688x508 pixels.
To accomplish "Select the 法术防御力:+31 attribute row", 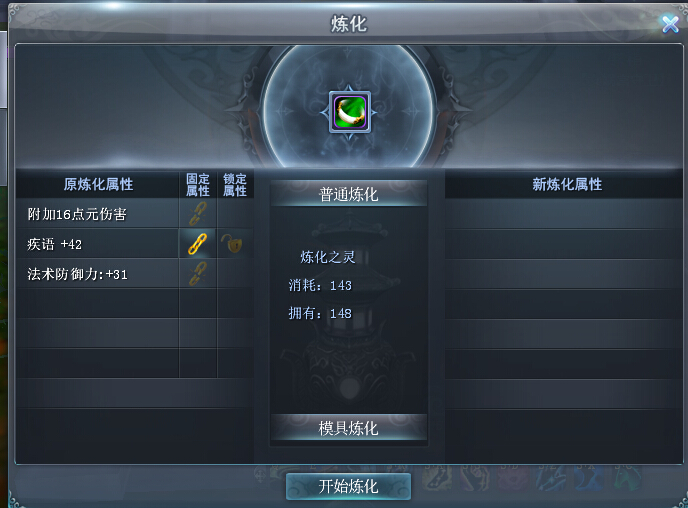I will [97, 274].
